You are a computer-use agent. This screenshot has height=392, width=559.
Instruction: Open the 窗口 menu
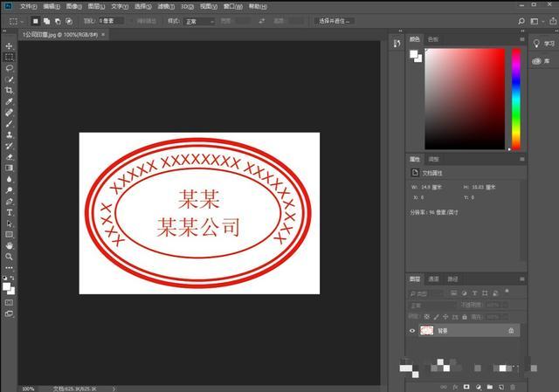[x=233, y=6]
